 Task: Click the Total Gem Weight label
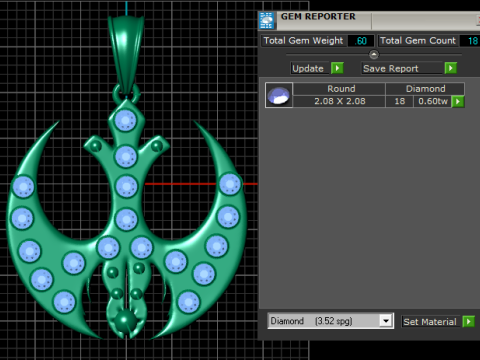[x=303, y=41]
